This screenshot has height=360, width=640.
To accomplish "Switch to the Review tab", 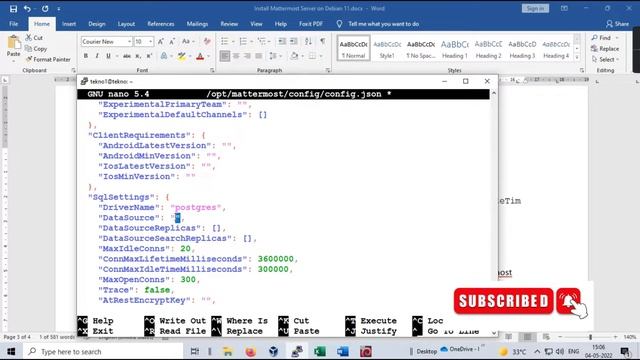I will click(x=229, y=24).
